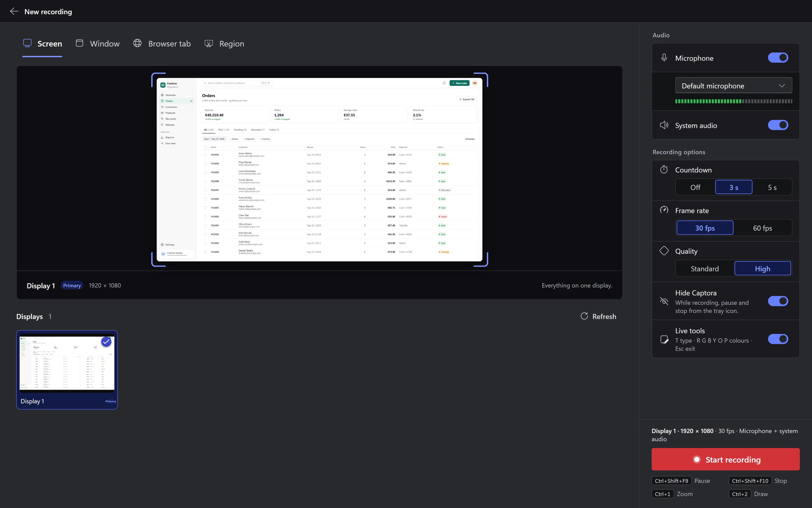Click the microphone level meter

tap(734, 101)
